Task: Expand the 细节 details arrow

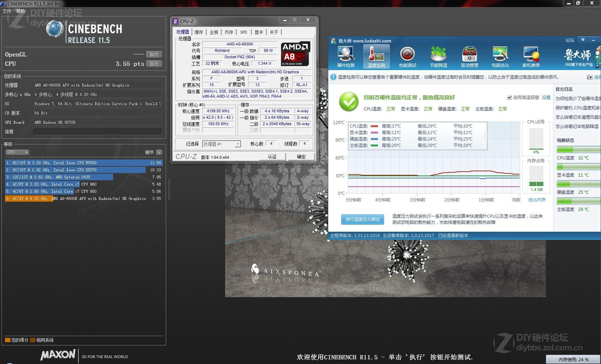Action: click(x=159, y=152)
